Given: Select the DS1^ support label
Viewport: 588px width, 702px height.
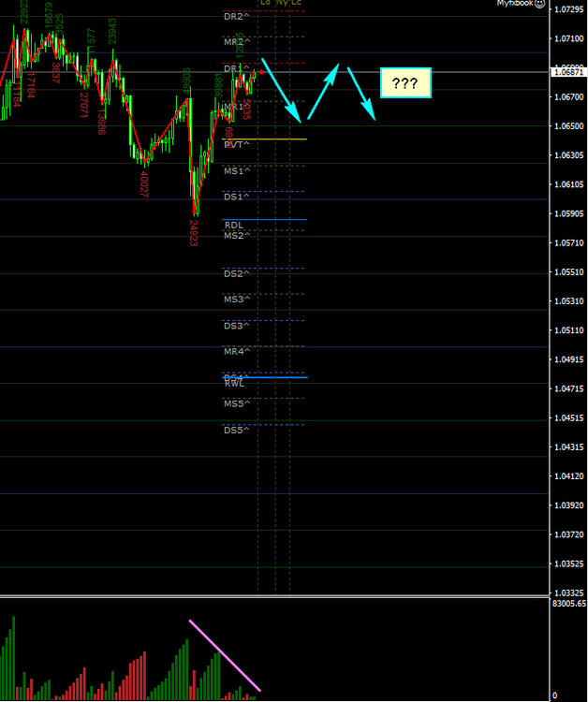Looking at the screenshot, I should pos(237,197).
